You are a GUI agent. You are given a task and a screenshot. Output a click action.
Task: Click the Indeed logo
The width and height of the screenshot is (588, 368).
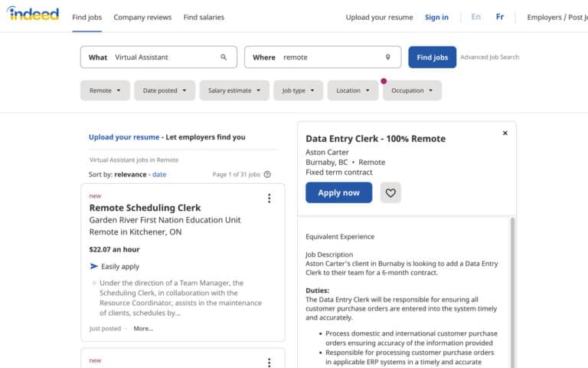click(33, 15)
